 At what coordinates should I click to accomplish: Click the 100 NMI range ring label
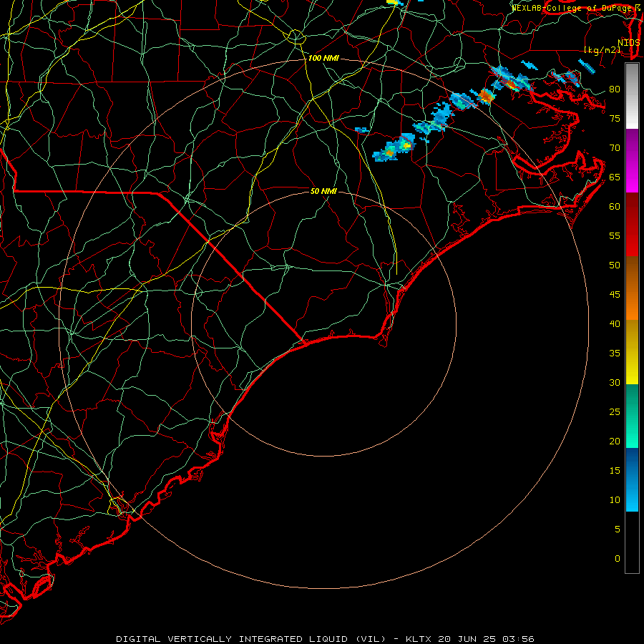point(323,59)
